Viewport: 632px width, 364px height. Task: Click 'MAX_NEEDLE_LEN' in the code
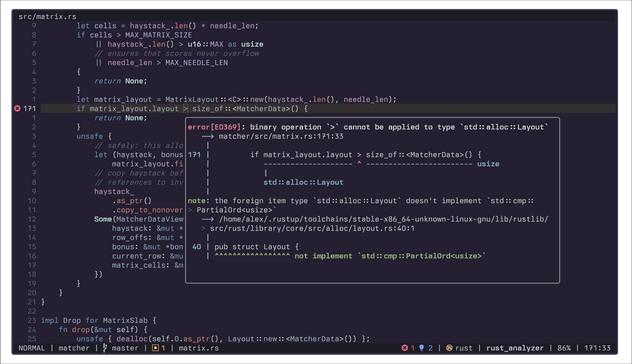[x=196, y=62]
